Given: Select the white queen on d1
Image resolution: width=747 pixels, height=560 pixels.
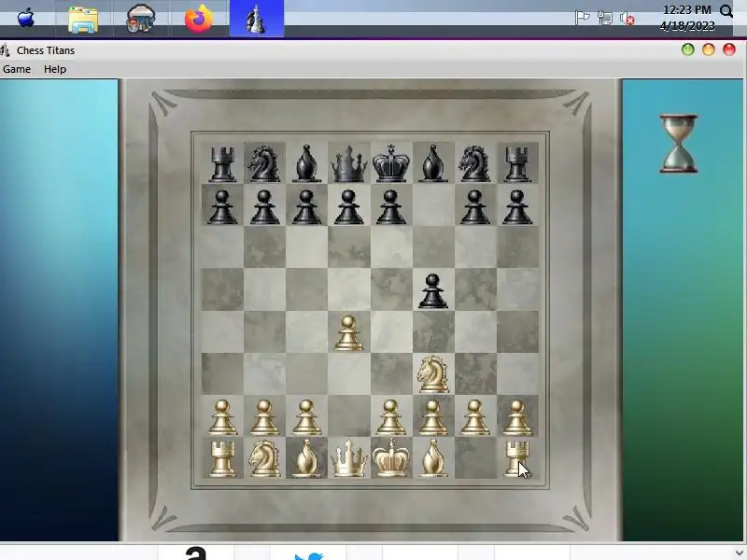Looking at the screenshot, I should click(x=348, y=458).
